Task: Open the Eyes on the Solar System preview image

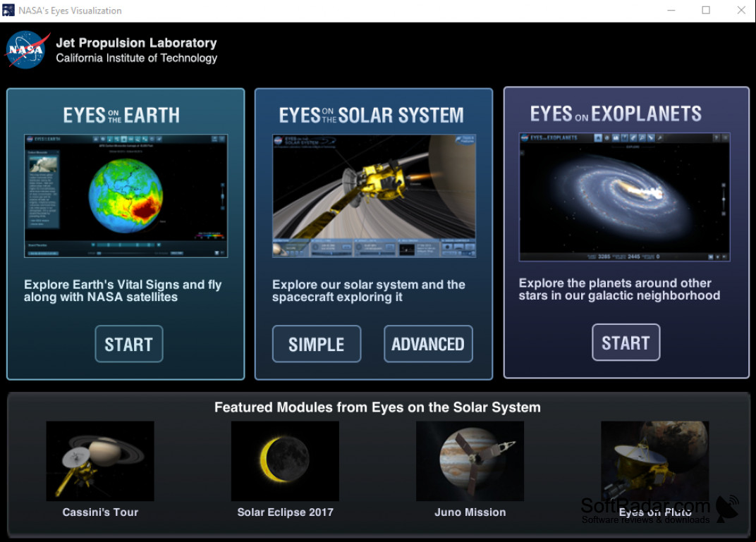Action: [x=374, y=196]
